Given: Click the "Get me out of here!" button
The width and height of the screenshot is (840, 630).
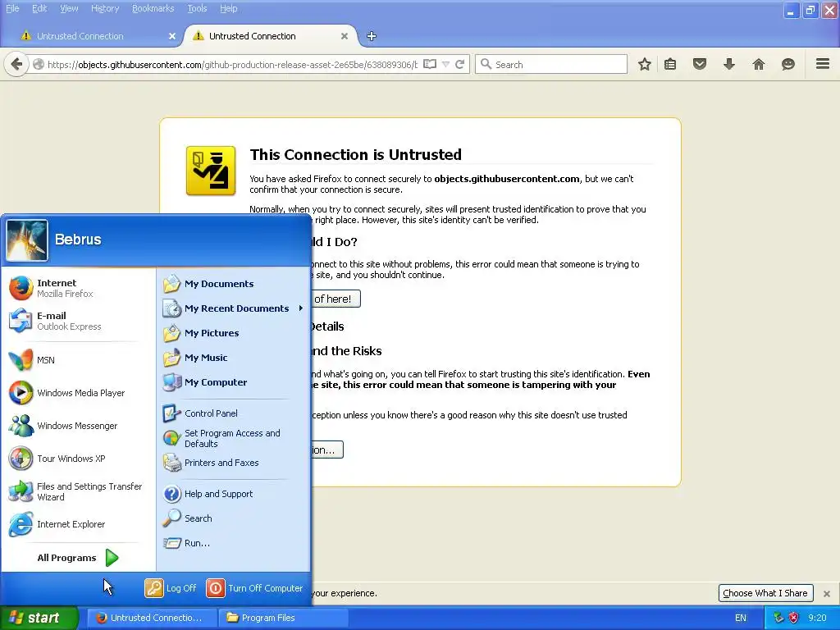Looking at the screenshot, I should point(336,299).
